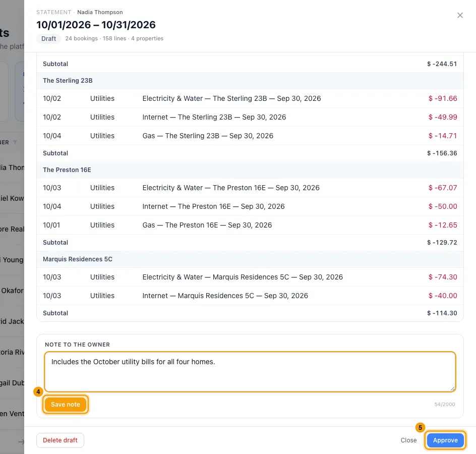Click the Marquis Residences 5C group header
Viewport: 476px width, 454px height.
250,259
